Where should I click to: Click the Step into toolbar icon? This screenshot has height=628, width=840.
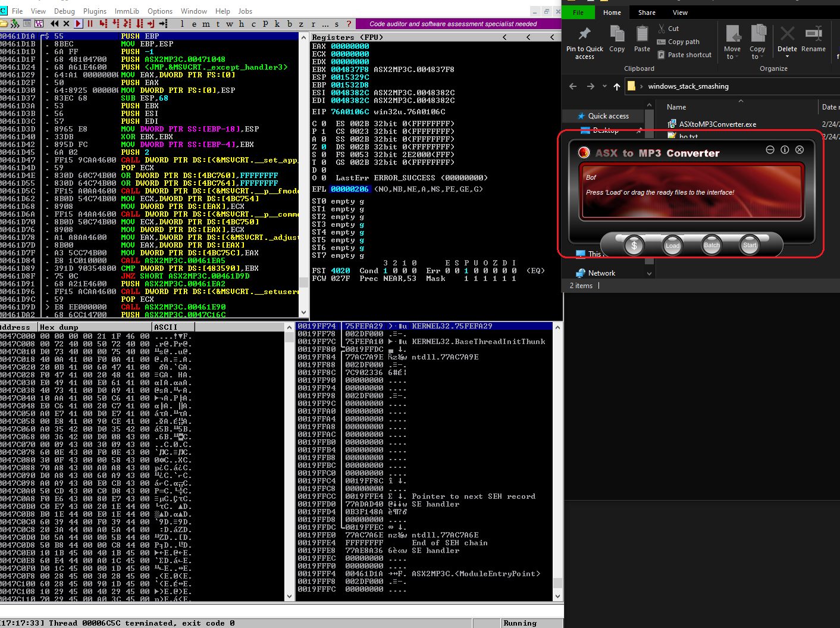click(103, 24)
